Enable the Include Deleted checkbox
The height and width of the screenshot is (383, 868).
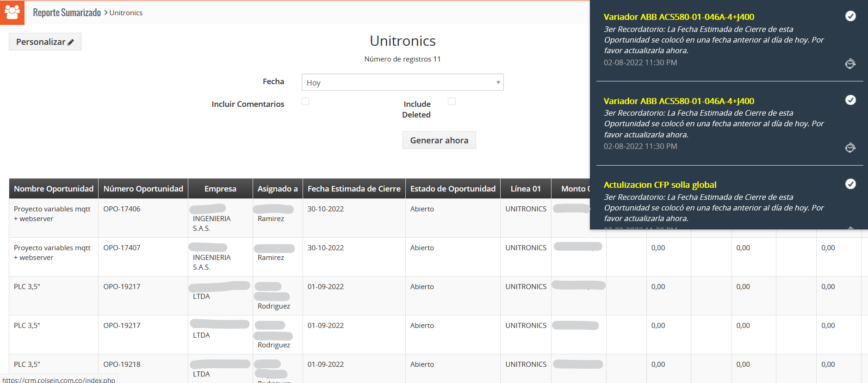click(x=452, y=101)
